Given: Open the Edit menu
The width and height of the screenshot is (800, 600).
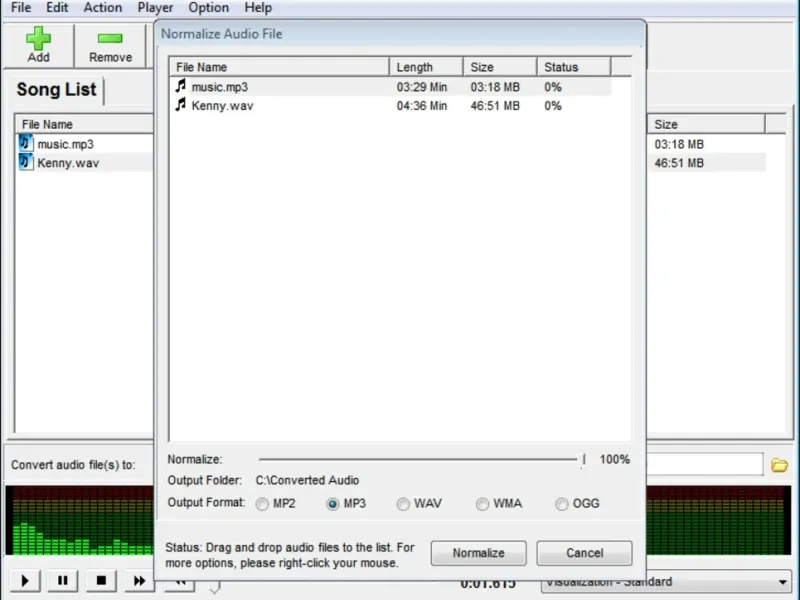Looking at the screenshot, I should 57,8.
